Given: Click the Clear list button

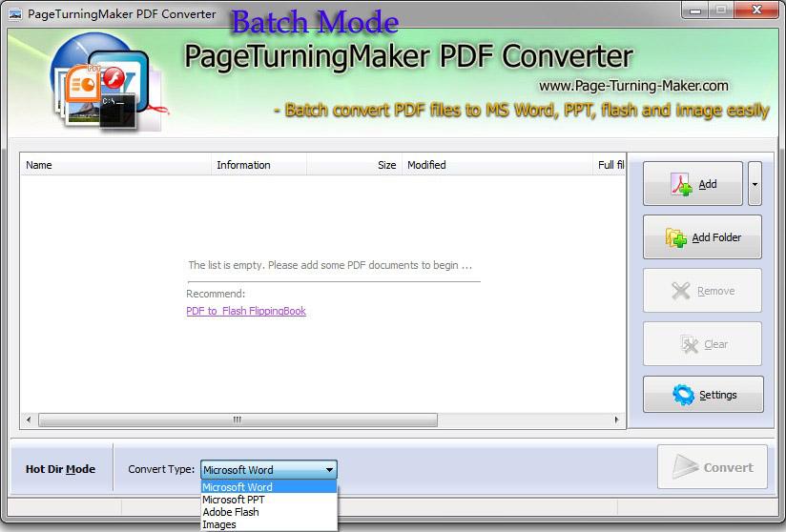Looking at the screenshot, I should [702, 344].
